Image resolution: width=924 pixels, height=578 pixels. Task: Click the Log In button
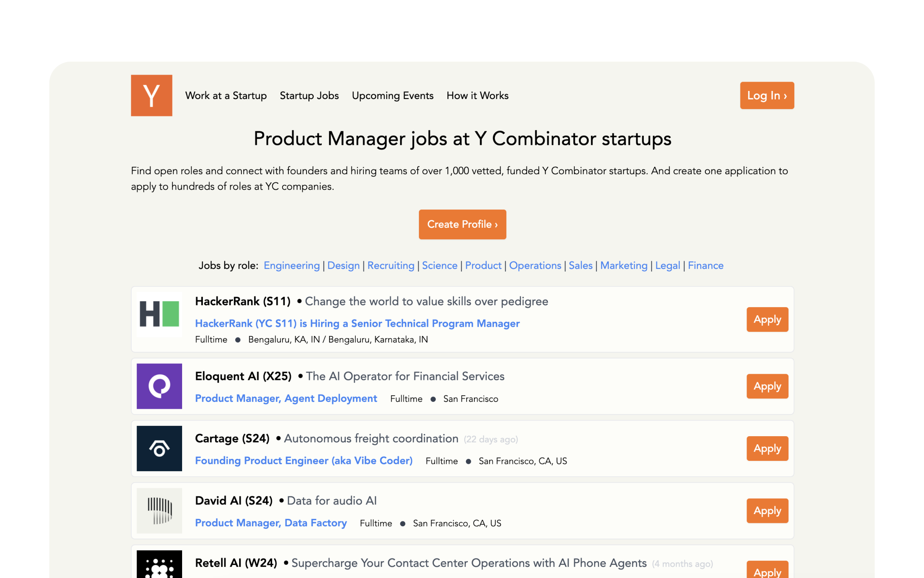767,95
